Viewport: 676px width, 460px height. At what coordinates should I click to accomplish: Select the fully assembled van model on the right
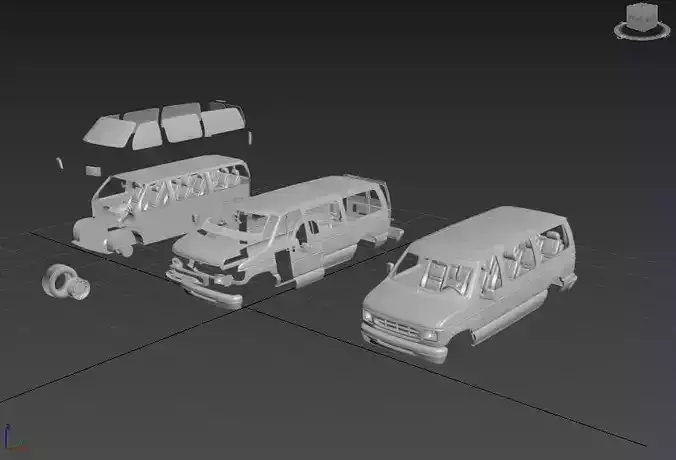tap(469, 283)
